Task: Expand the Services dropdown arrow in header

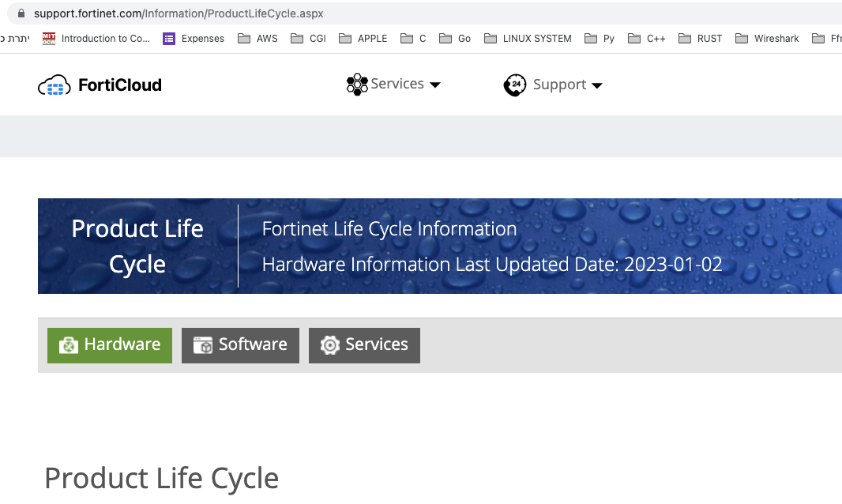Action: click(x=435, y=85)
